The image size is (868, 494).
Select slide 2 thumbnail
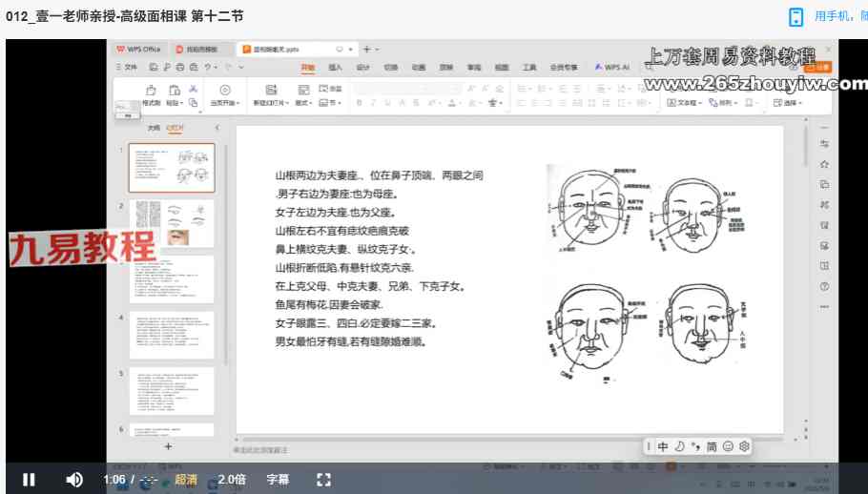172,223
